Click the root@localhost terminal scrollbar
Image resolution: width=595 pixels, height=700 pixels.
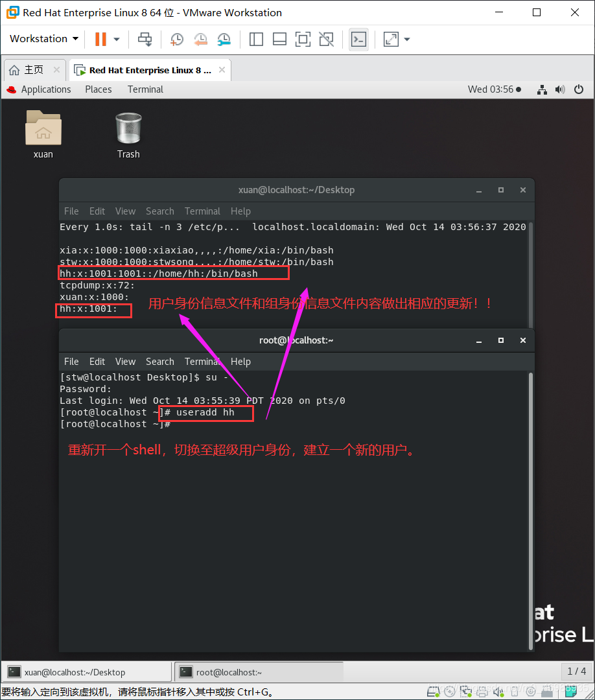point(531,511)
